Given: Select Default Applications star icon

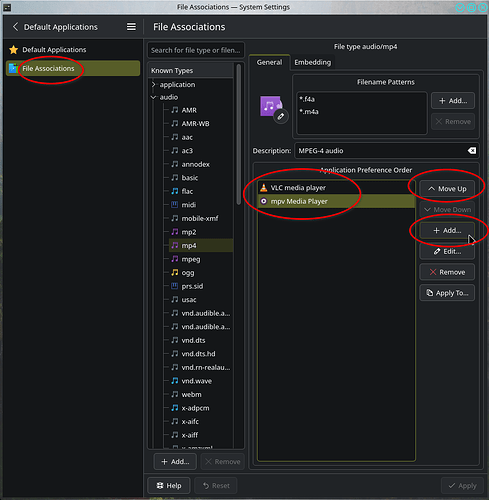Looking at the screenshot, I should pyautogui.click(x=14, y=50).
